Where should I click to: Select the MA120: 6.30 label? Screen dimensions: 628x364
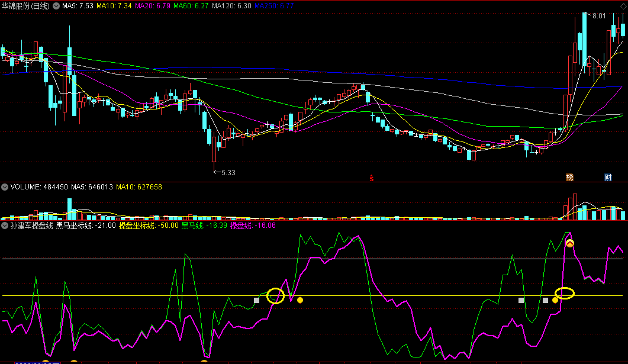point(231,6)
